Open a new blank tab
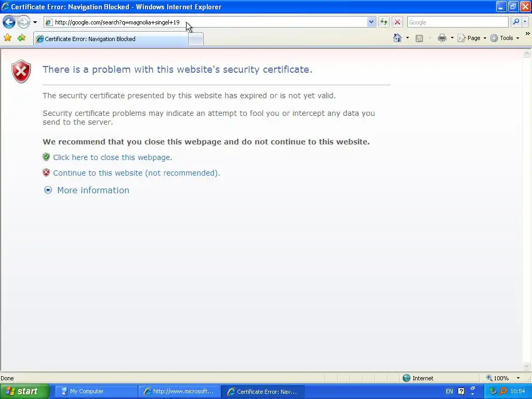 196,39
